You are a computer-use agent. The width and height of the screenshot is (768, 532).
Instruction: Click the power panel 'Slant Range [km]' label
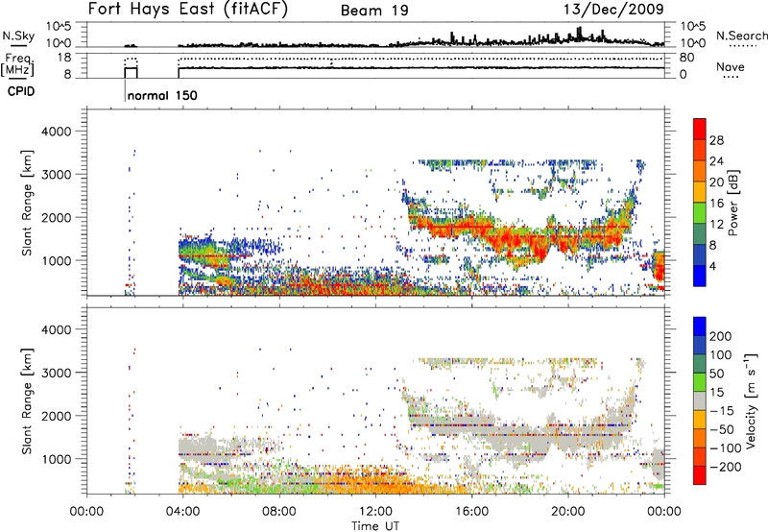27,203
